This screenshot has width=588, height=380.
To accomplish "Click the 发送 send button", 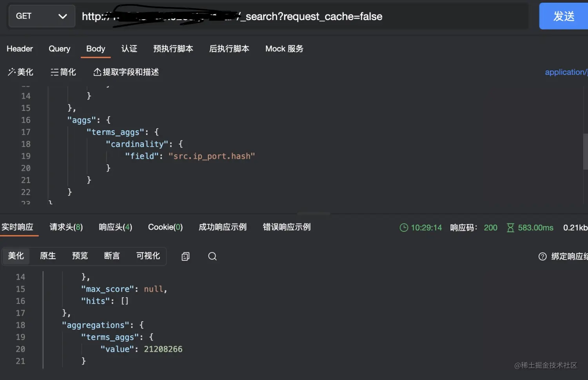I will (563, 16).
